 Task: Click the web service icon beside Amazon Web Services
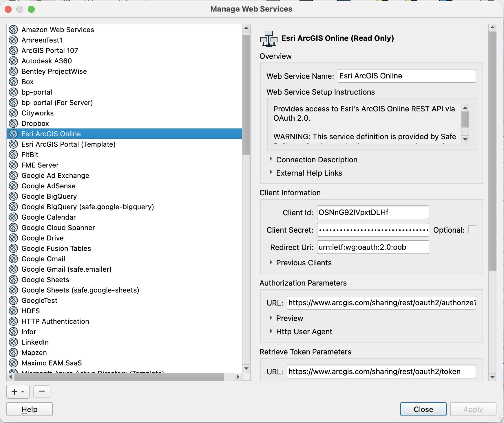point(13,30)
